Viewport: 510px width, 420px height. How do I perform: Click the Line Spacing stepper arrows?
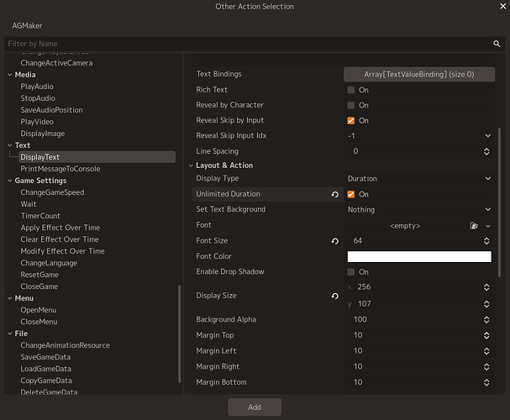click(x=486, y=151)
